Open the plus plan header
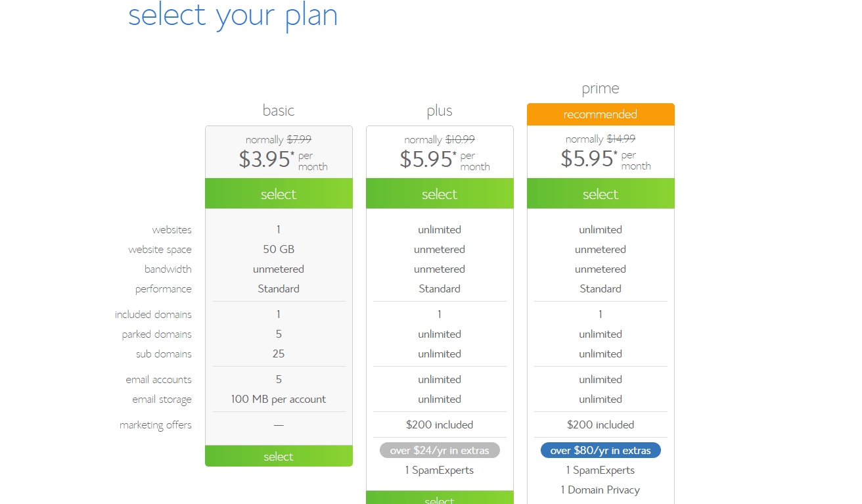862x504 pixels. point(439,110)
